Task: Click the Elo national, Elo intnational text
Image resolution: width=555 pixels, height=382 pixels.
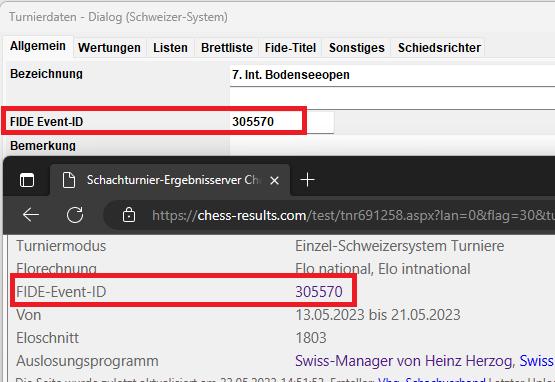Action: coord(383,269)
